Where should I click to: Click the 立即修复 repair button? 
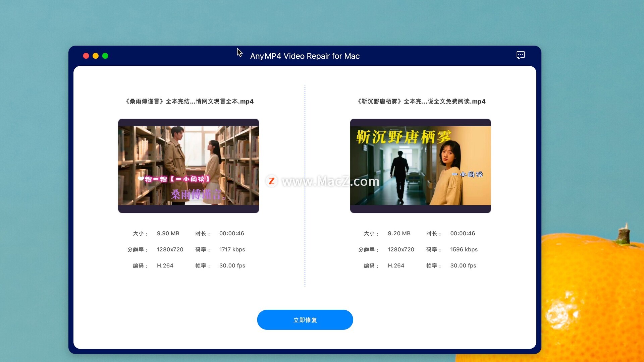tap(305, 320)
